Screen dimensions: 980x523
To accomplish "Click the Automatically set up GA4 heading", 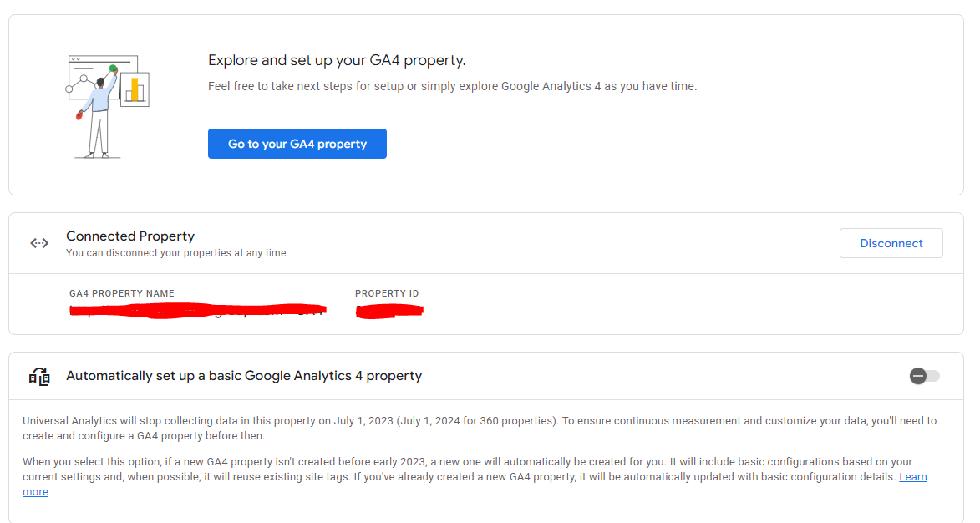I will [x=244, y=376].
